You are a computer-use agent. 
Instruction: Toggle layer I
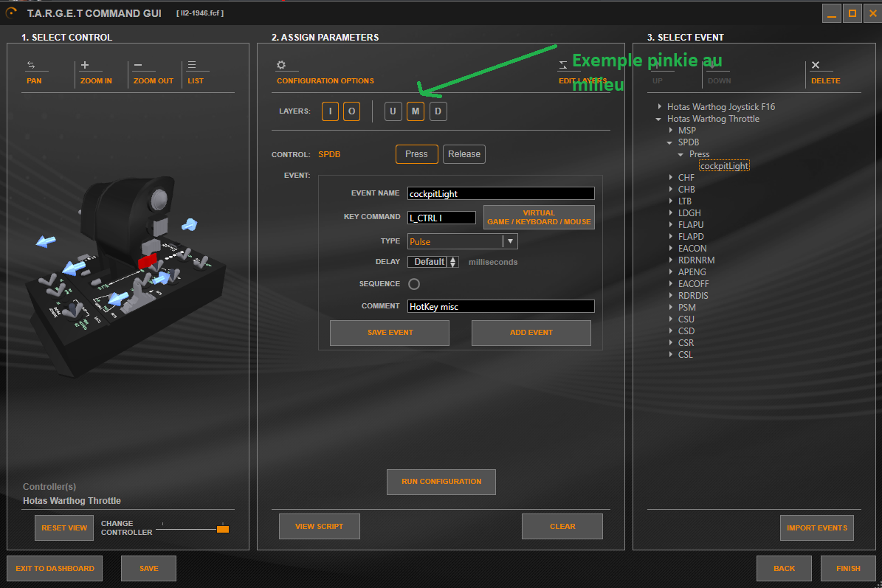coord(330,111)
